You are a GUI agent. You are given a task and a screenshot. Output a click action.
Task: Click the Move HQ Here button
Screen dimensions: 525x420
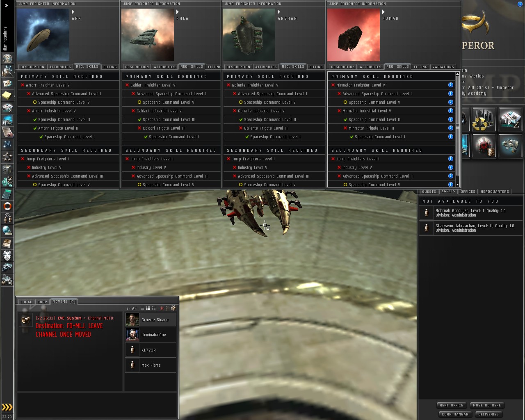[487, 405]
